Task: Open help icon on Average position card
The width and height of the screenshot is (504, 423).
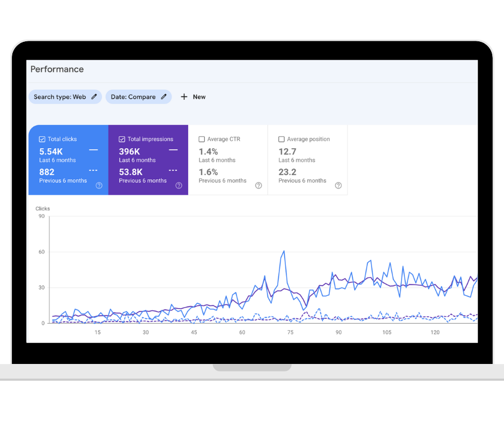Action: 338,185
